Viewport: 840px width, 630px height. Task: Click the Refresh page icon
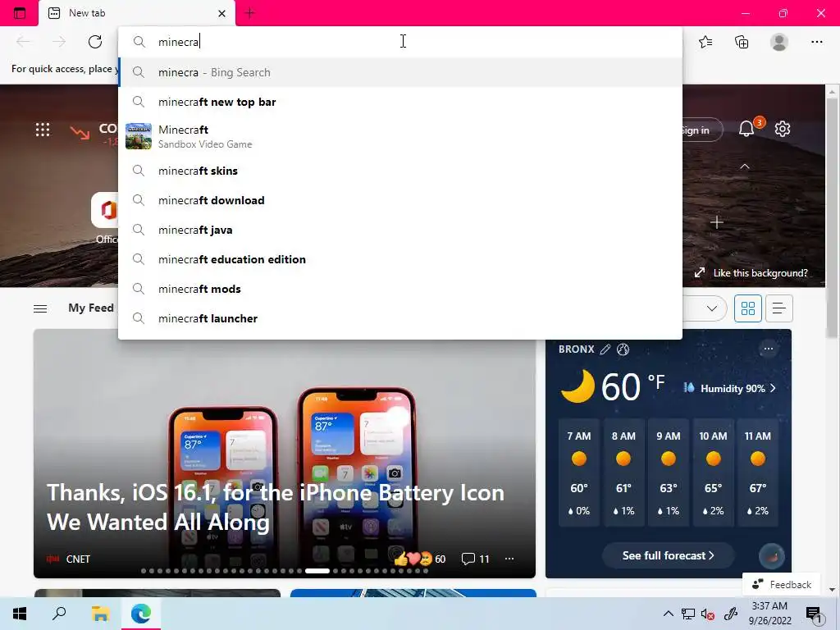tap(95, 42)
